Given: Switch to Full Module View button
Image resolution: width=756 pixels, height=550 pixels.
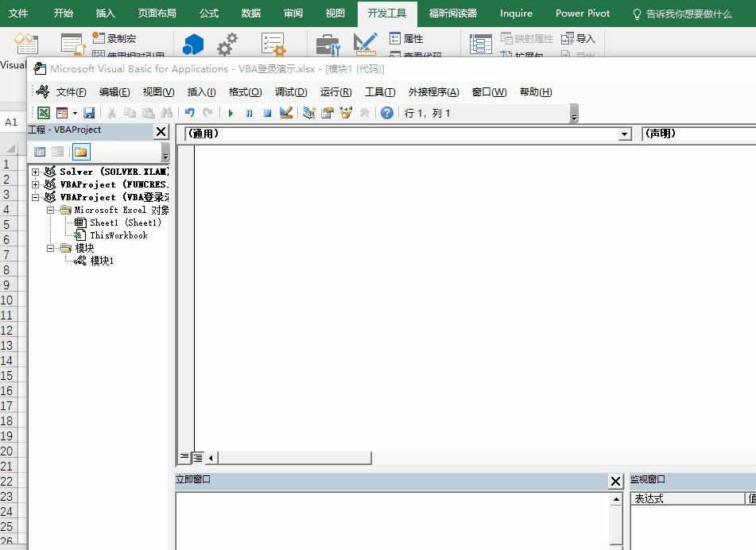Looking at the screenshot, I should pos(198,458).
